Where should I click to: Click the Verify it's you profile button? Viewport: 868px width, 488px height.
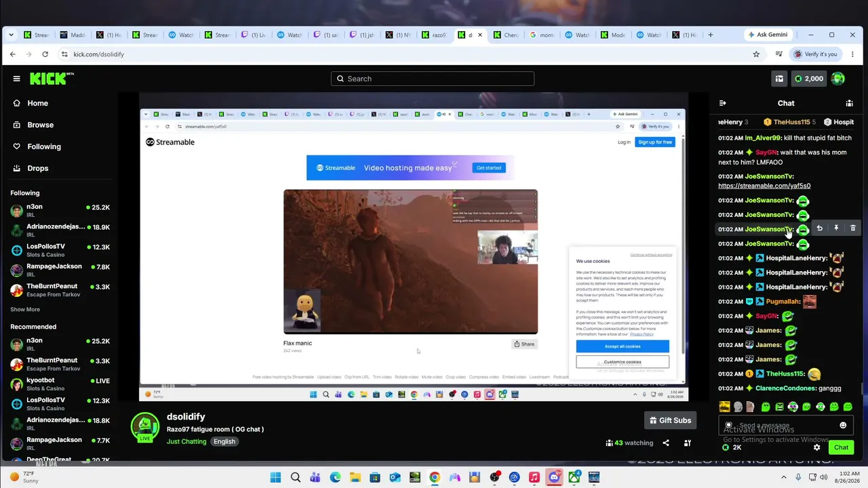click(816, 54)
